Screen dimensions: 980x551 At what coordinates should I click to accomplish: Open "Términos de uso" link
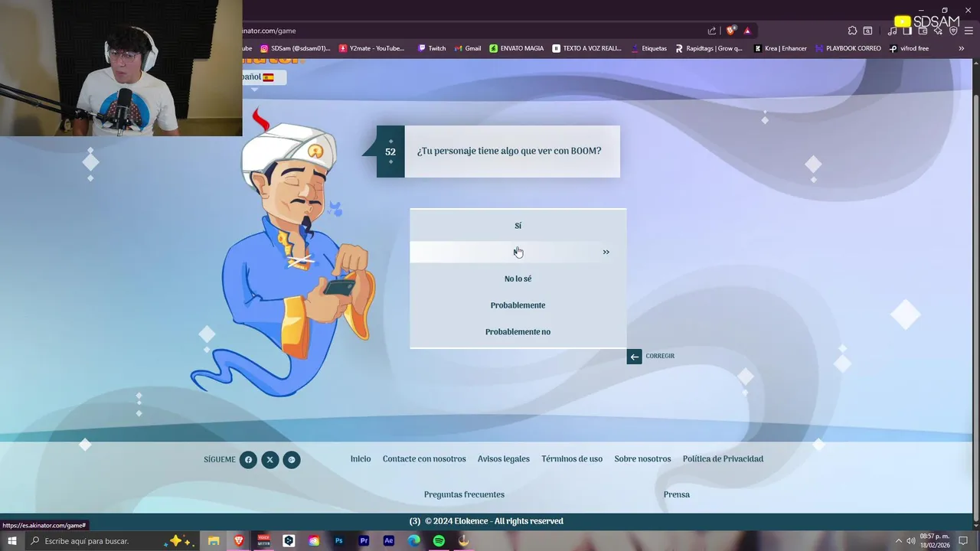572,459
